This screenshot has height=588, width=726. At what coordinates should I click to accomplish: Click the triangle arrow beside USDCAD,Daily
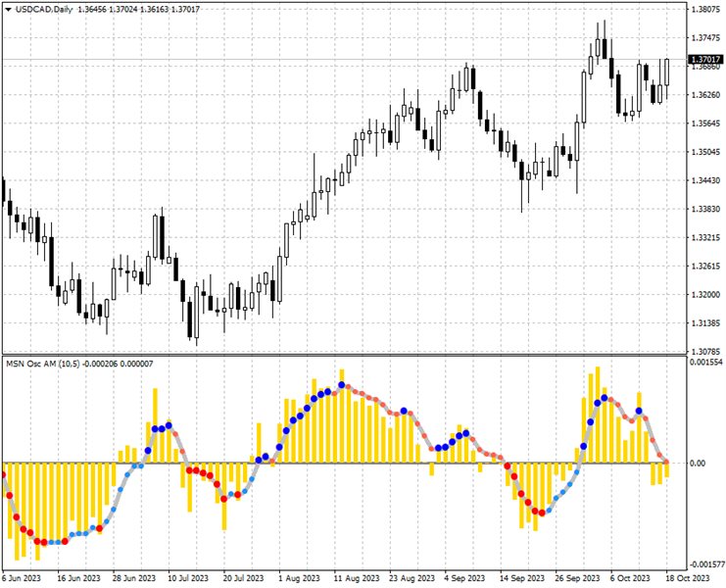coord(8,10)
